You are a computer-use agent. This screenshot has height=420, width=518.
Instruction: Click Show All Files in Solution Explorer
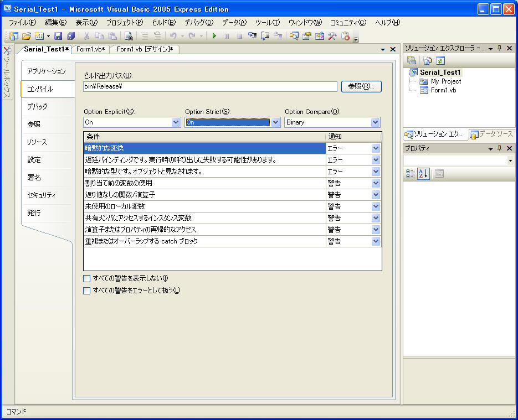tap(428, 60)
